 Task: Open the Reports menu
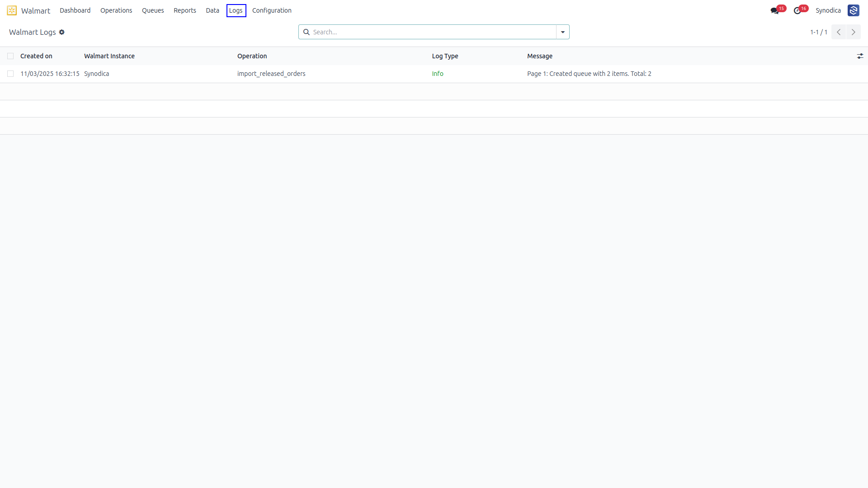tap(185, 10)
